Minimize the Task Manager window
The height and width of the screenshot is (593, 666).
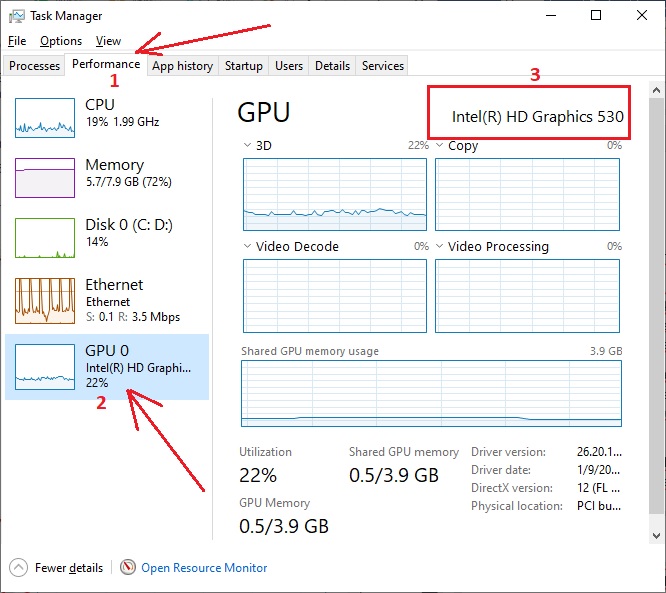pos(551,16)
